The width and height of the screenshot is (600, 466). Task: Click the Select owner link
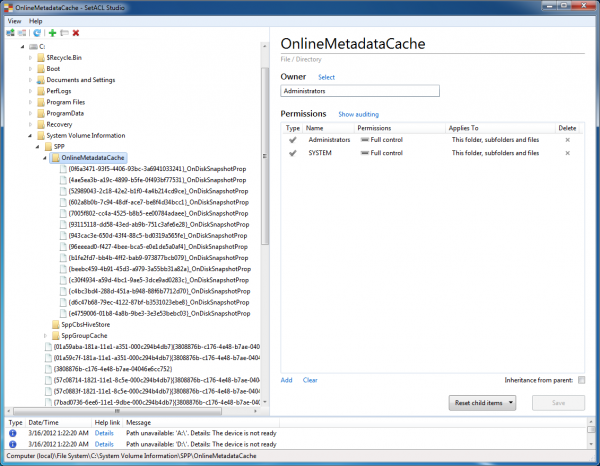tap(326, 77)
